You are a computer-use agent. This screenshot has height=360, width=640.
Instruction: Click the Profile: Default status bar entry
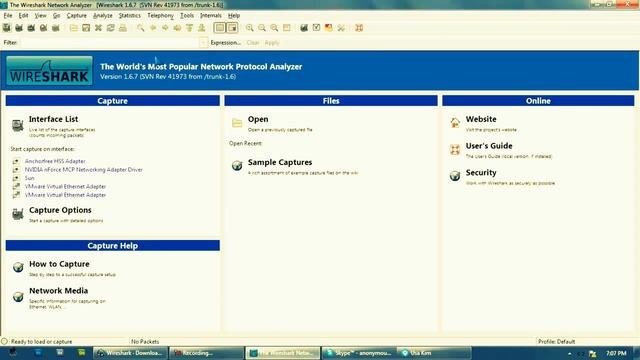click(556, 342)
